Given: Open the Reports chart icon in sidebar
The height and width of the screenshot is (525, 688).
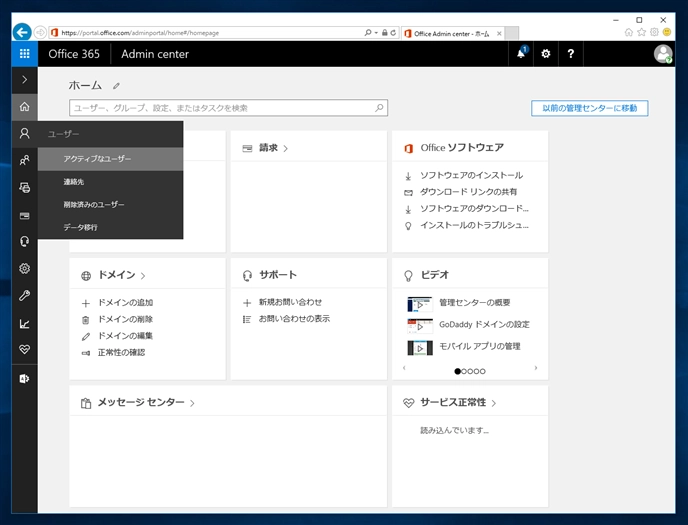Looking at the screenshot, I should 25,324.
